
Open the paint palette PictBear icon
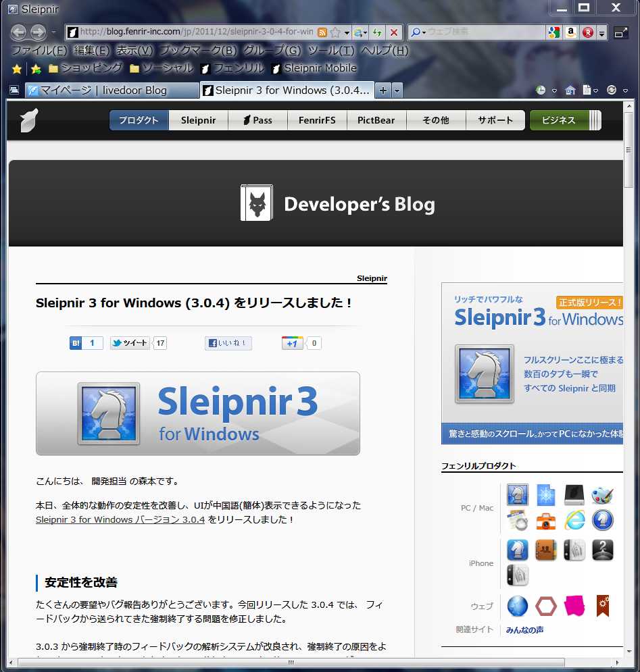[603, 495]
